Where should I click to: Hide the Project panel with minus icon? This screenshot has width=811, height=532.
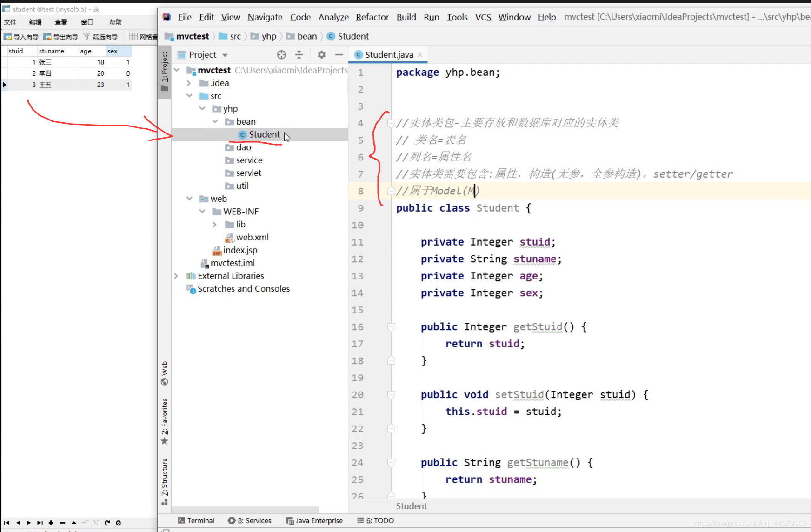click(x=339, y=55)
